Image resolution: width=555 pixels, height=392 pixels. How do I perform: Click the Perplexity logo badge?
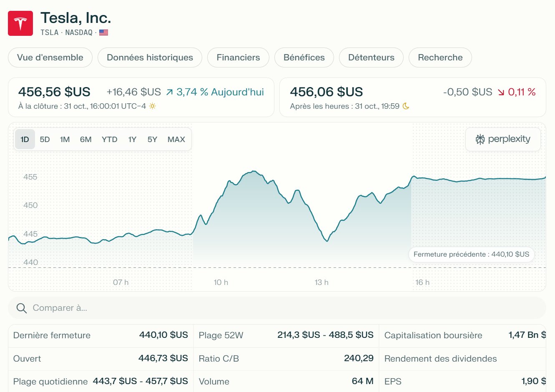[503, 139]
